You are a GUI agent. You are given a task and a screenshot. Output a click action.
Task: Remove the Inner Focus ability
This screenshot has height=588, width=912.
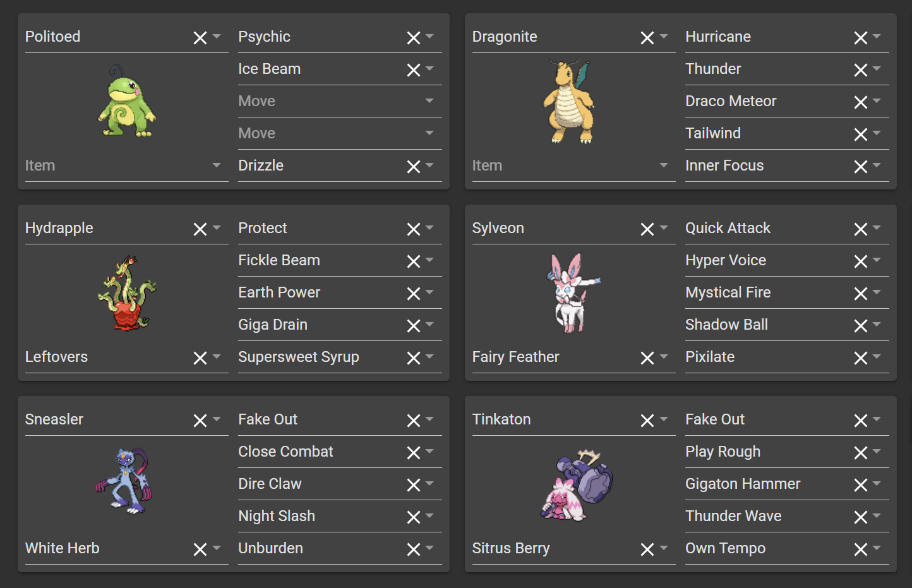(x=861, y=167)
